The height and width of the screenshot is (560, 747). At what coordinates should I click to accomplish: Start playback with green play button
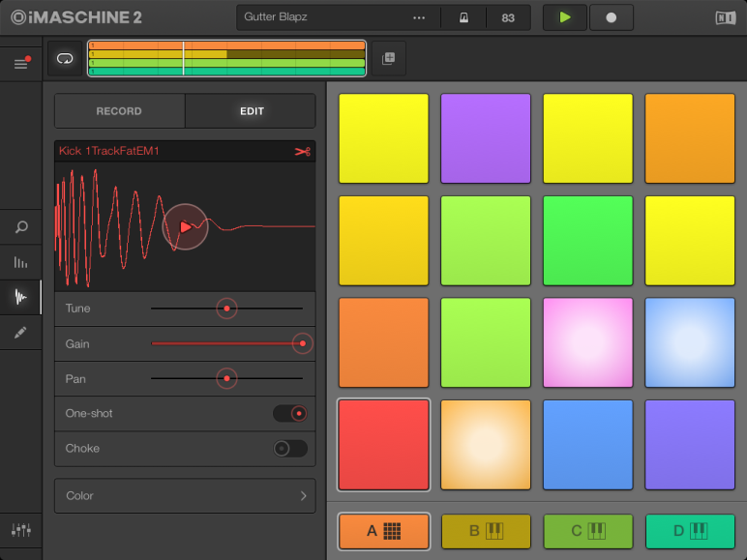click(565, 17)
